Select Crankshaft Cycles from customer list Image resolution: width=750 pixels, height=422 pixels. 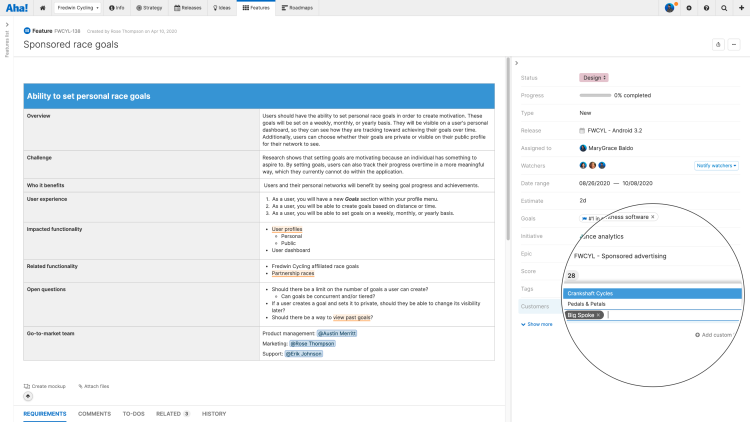652,293
